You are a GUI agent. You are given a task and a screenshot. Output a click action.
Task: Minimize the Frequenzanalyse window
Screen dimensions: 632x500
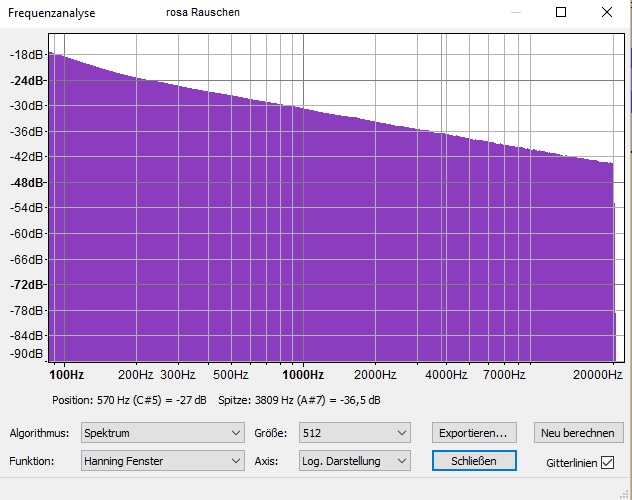coord(515,13)
